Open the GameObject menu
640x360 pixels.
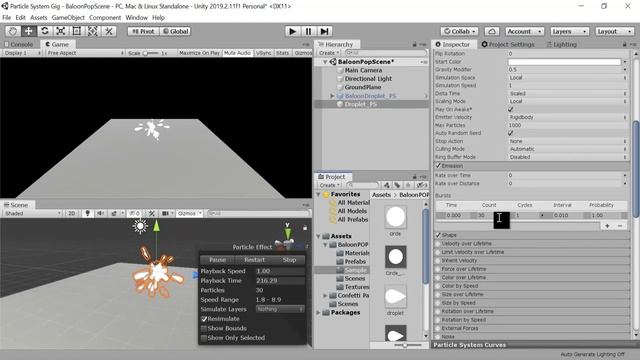pos(68,18)
